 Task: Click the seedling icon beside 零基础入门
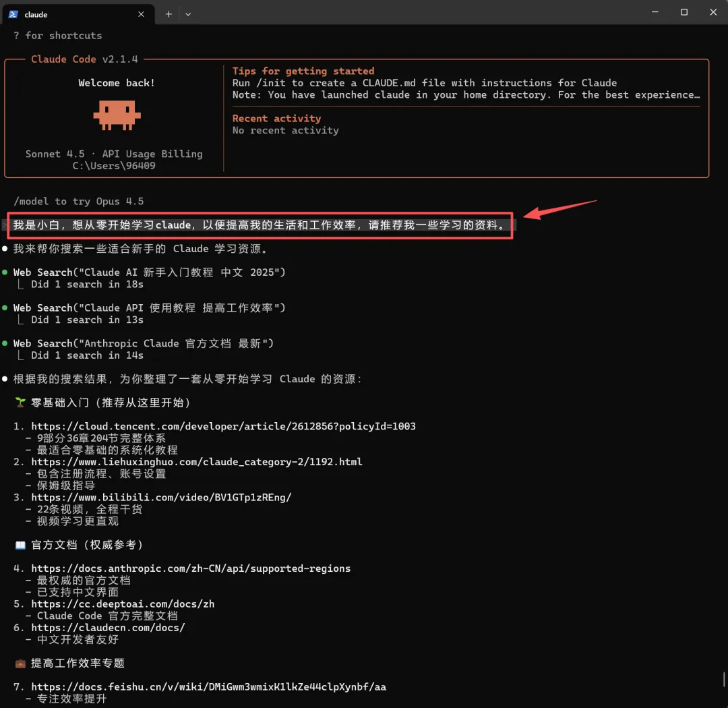coord(20,403)
